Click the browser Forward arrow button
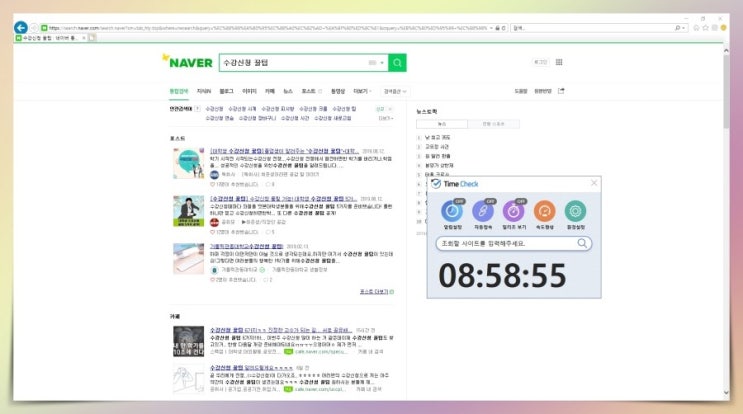The height and width of the screenshot is (414, 743). (34, 28)
